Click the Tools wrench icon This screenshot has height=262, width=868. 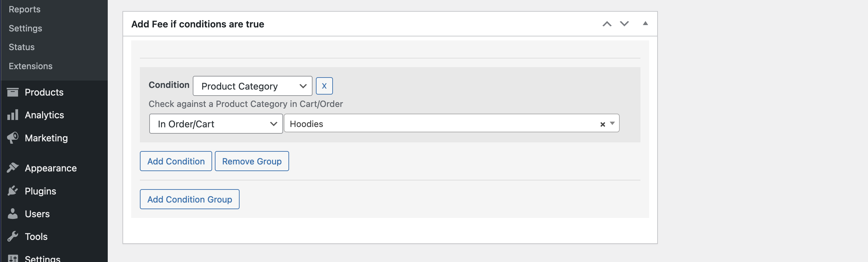tap(13, 237)
